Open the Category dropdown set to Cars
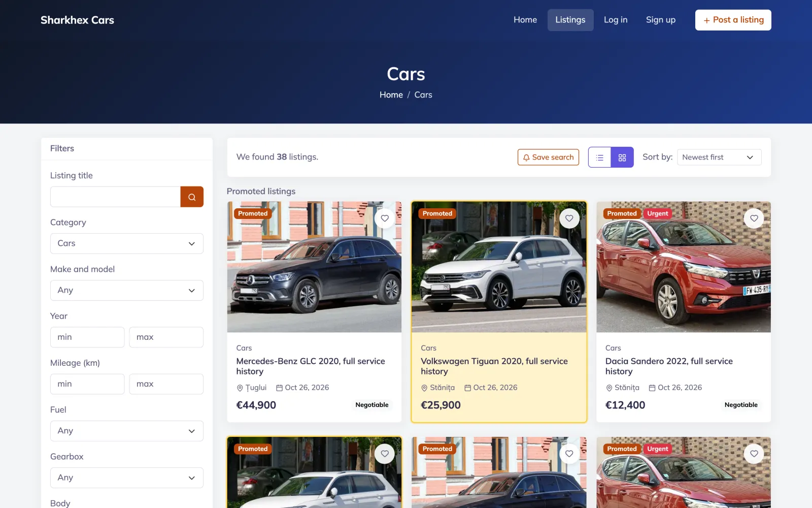Screen dimensions: 812x508 [x=127, y=243]
